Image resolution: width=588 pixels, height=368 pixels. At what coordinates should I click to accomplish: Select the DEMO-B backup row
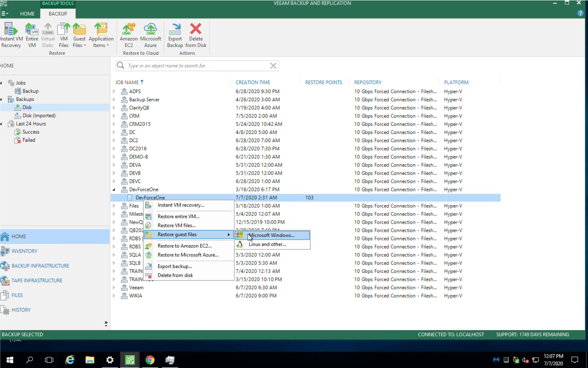pyautogui.click(x=305, y=157)
